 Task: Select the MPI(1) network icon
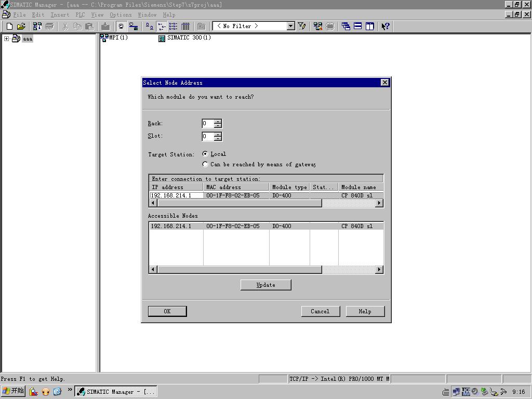pos(104,38)
